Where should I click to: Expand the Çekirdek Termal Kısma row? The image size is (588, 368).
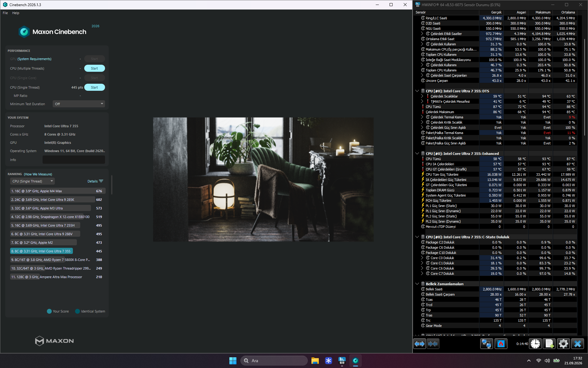[x=422, y=117]
